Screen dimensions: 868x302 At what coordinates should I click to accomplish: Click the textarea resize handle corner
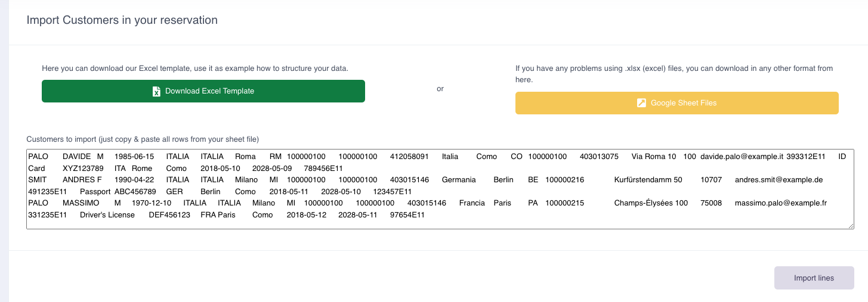coord(851,226)
